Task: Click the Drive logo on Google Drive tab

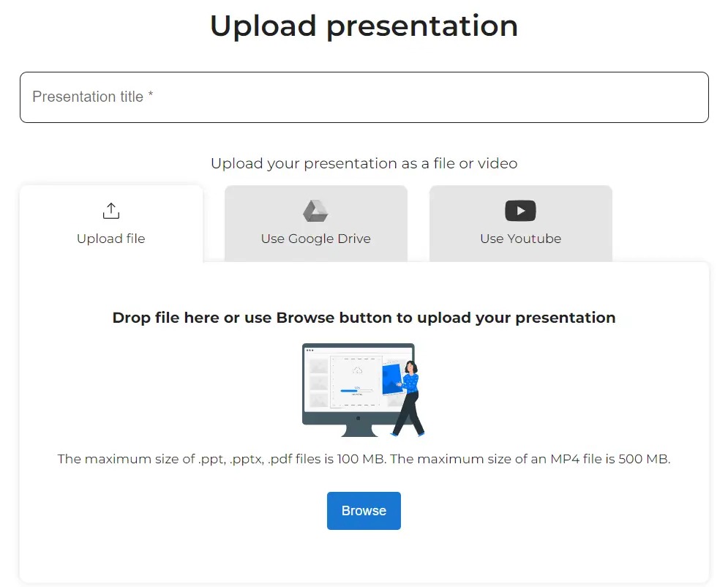Action: point(315,211)
